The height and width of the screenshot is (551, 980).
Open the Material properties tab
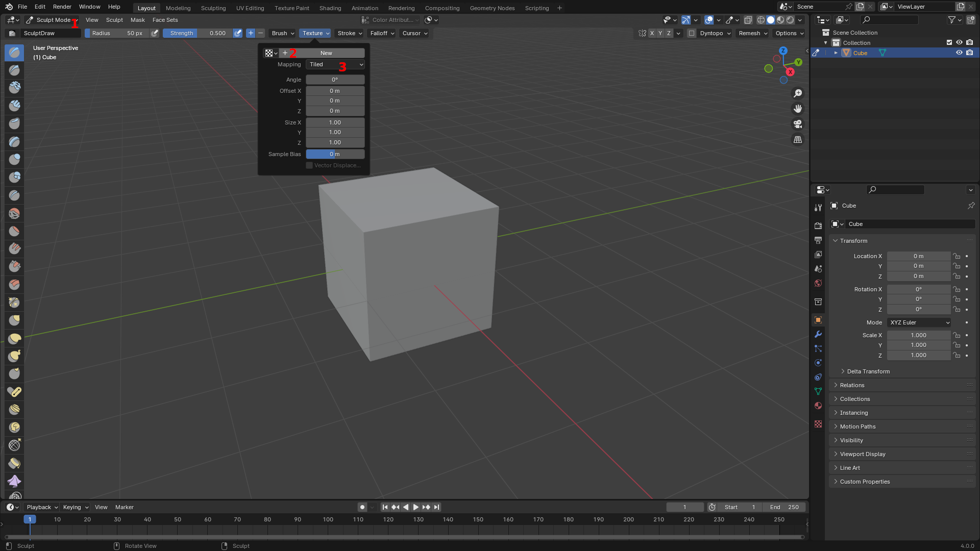pyautogui.click(x=818, y=406)
